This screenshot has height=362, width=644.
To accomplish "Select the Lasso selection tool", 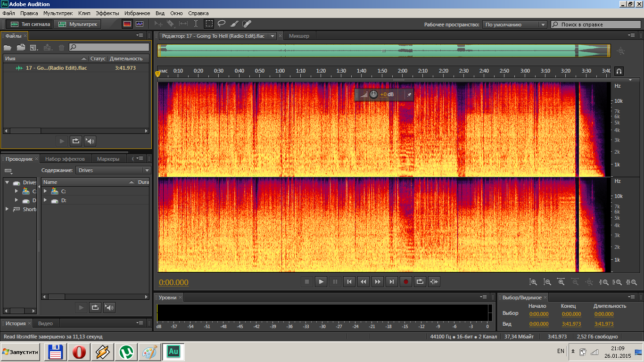I will pos(221,24).
